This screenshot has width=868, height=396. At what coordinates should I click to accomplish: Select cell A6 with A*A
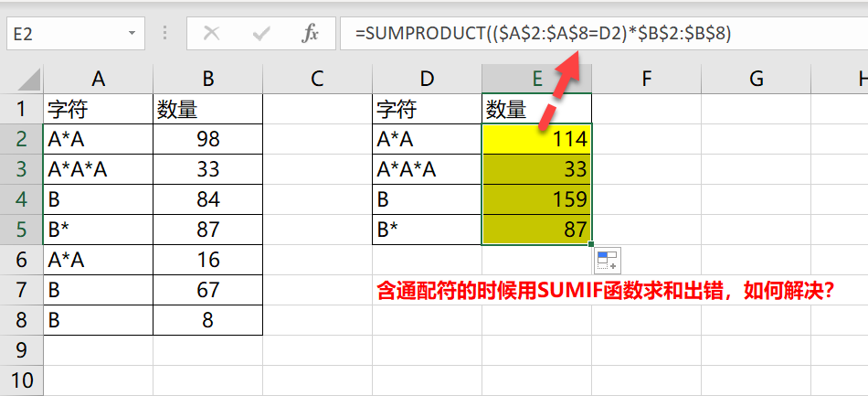pos(98,260)
